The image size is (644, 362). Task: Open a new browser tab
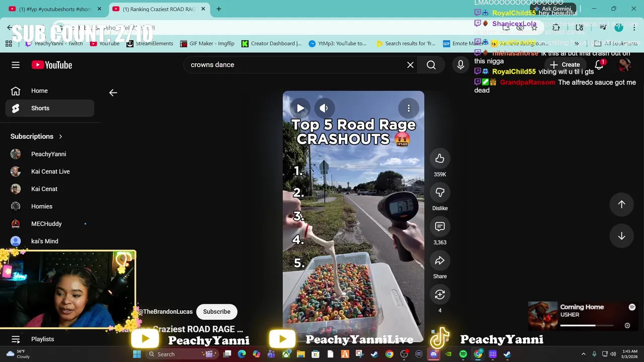coord(218,9)
